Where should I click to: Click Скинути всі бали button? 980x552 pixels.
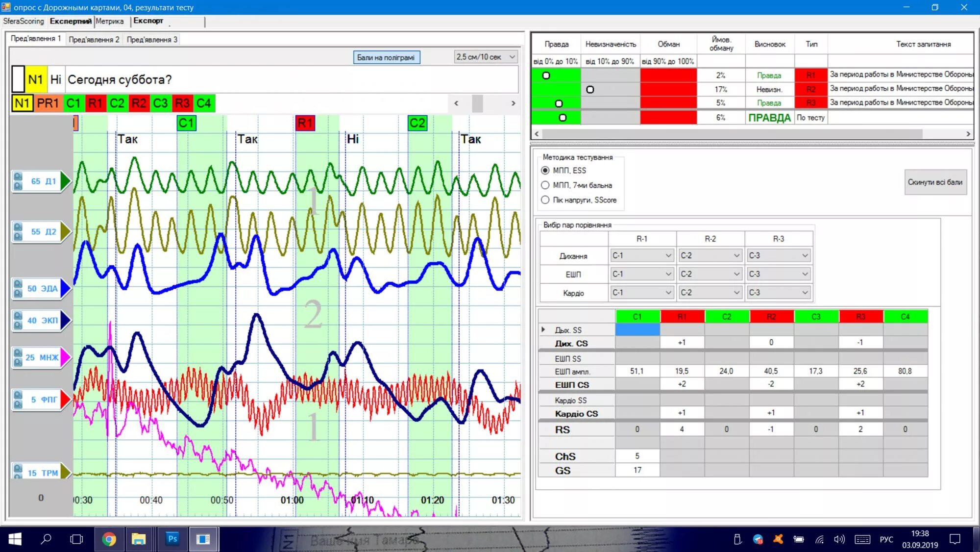[x=935, y=182]
